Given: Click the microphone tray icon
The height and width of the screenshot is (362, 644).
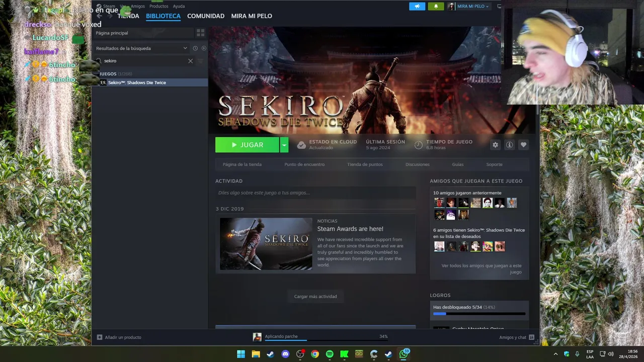Looking at the screenshot, I should click(x=577, y=354).
